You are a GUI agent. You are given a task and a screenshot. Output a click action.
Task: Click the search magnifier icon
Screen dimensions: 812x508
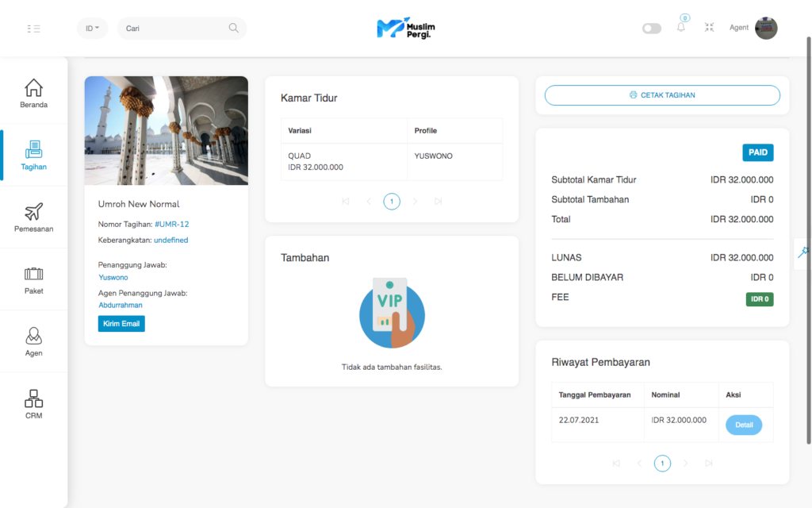tap(233, 29)
